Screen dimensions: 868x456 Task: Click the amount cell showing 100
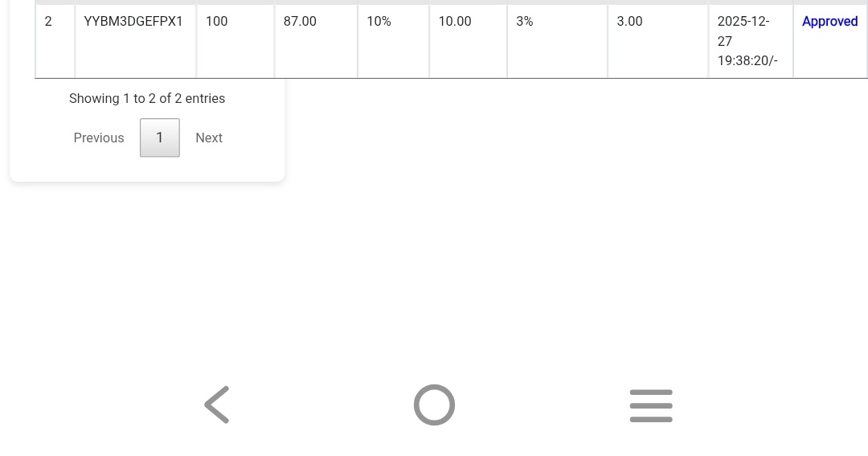[216, 22]
